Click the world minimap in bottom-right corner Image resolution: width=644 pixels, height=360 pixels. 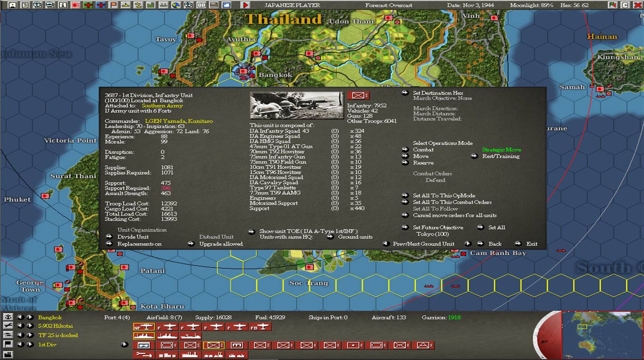(x=603, y=335)
